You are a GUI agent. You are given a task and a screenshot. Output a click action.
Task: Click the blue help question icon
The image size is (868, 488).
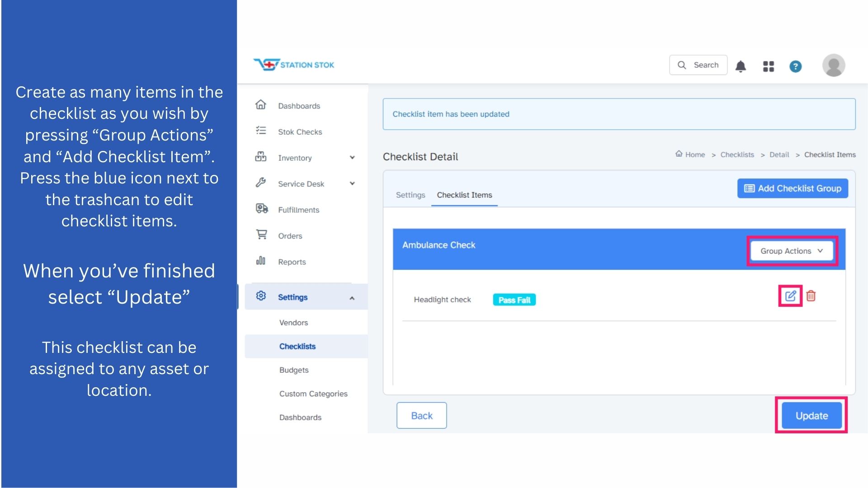click(795, 66)
